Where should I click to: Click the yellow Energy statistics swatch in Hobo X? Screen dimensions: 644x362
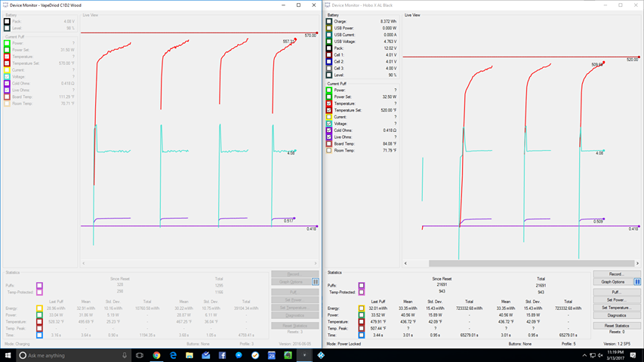click(362, 308)
